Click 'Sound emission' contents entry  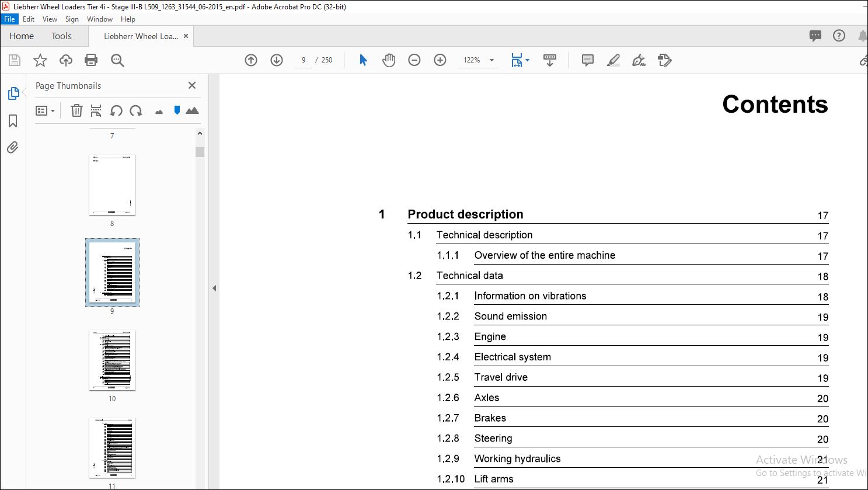[510, 317]
